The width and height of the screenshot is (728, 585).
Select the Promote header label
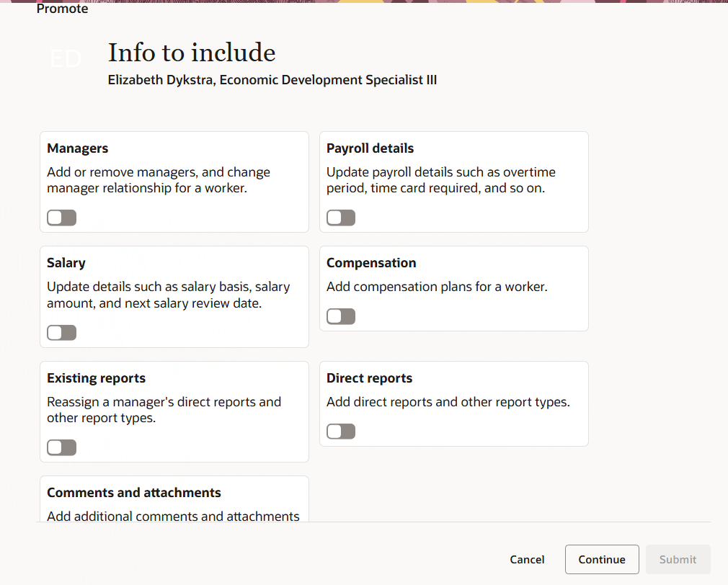(x=62, y=9)
